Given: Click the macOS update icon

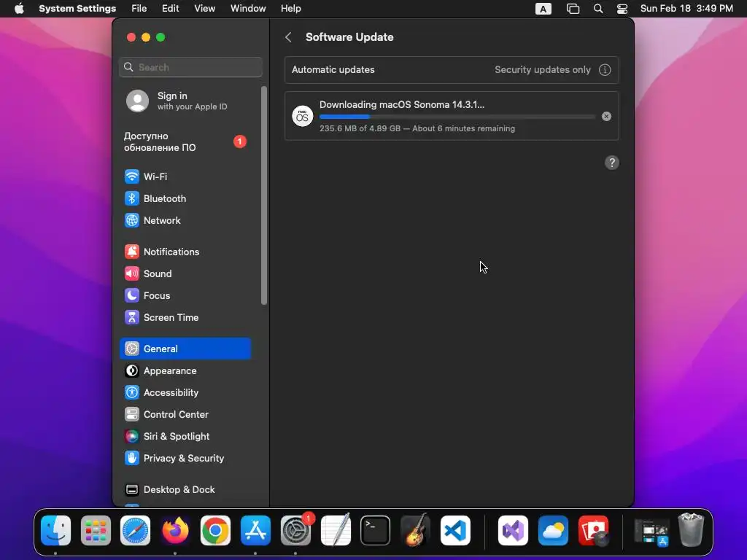Looking at the screenshot, I should tap(303, 116).
